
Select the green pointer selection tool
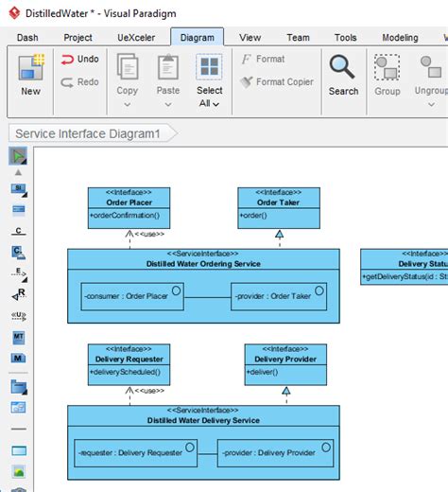pyautogui.click(x=18, y=156)
